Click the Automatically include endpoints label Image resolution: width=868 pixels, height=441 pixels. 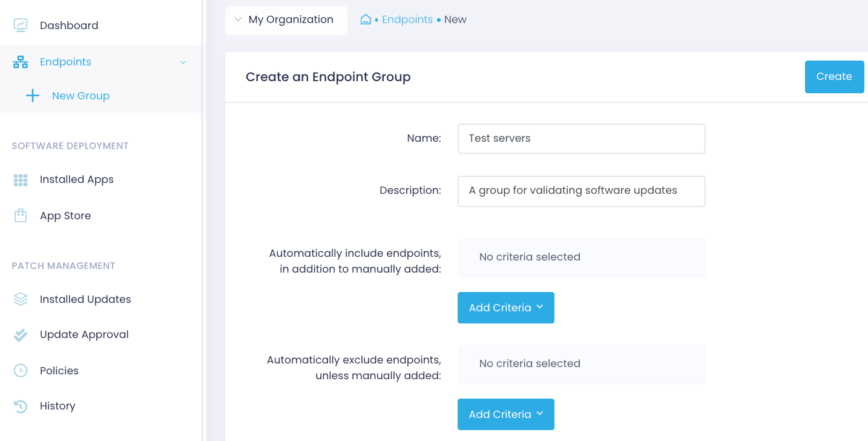355,261
